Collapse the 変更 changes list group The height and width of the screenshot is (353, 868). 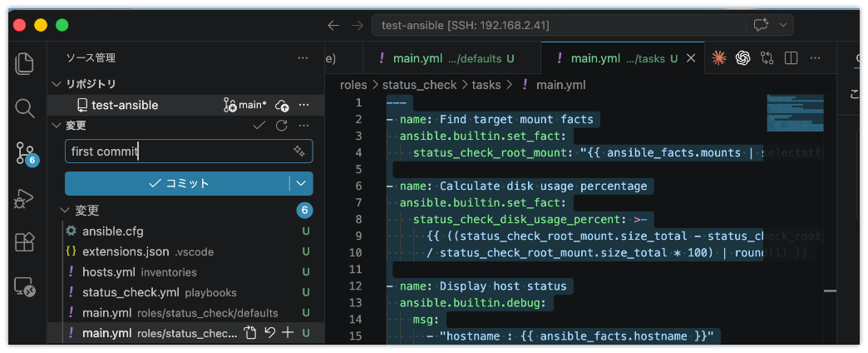(66, 211)
